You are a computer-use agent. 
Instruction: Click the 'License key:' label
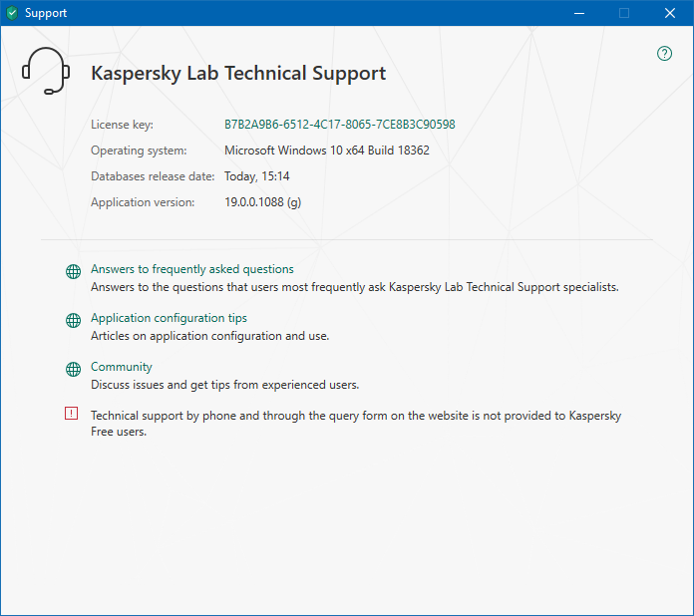[123, 125]
